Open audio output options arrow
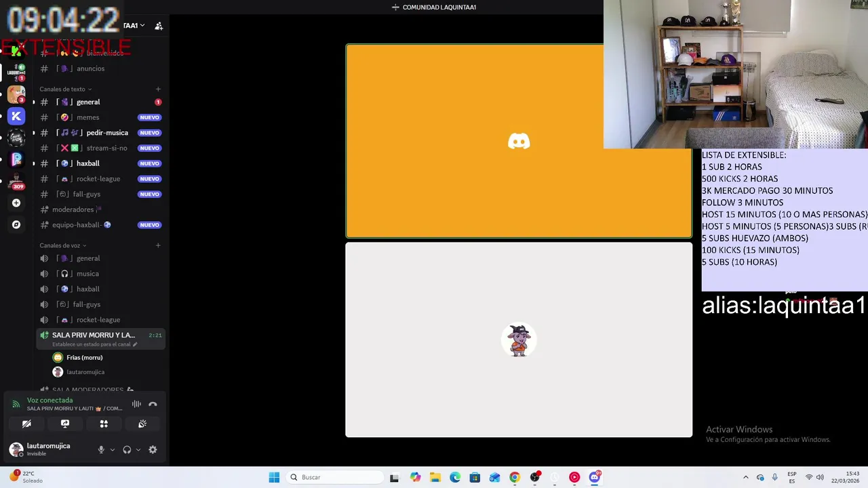 (x=138, y=449)
